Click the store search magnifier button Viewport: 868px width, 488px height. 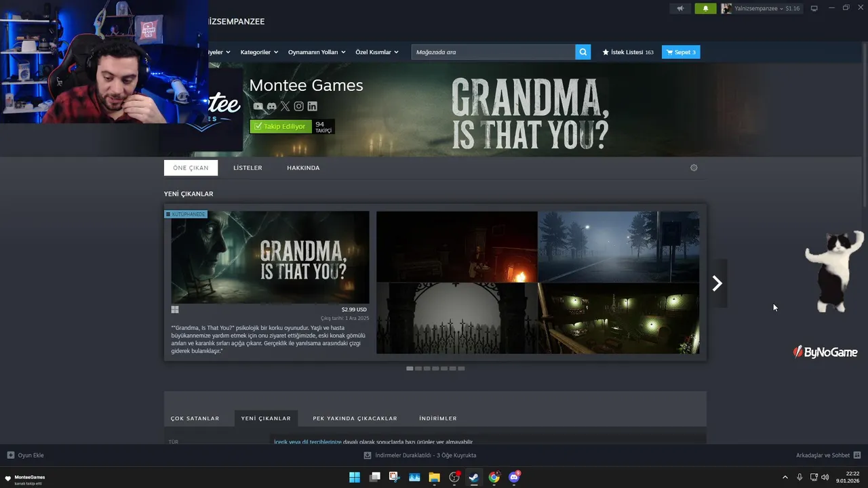point(583,52)
